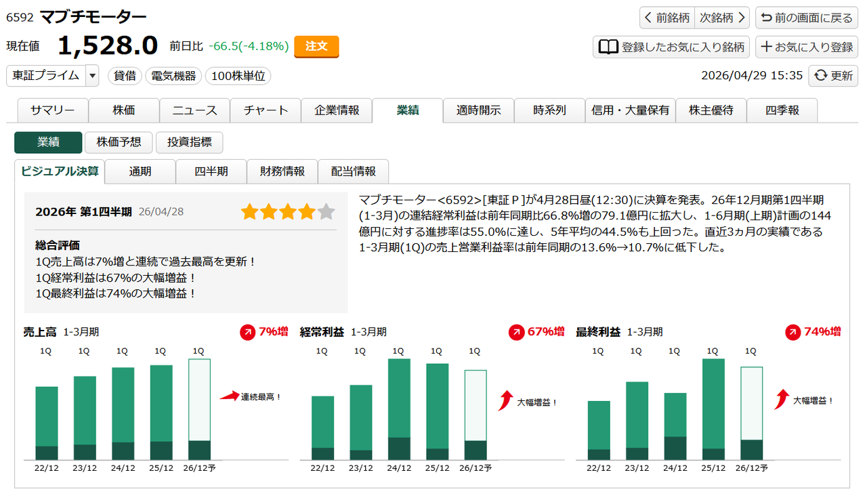Screen dimensions: 867x504
Task: Click the red arrow icon beside 67%増
Action: 516,332
